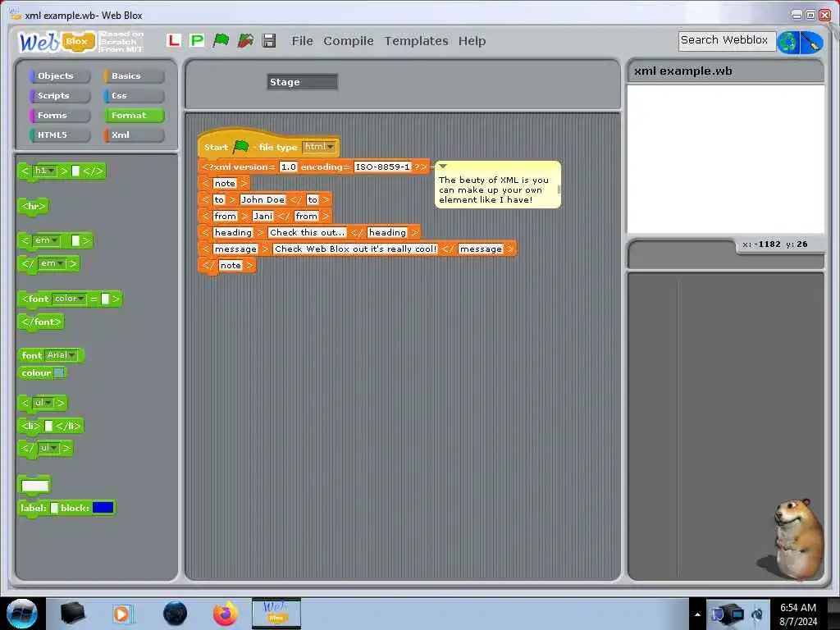Screen dimensions: 840x630
Task: Click the black box taskbar icon
Action: [x=72, y=614]
